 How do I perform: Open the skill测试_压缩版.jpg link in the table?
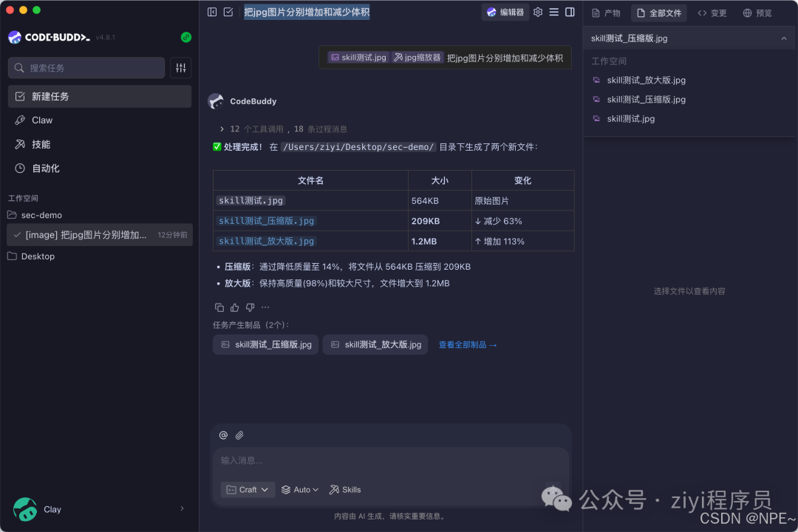coord(265,220)
